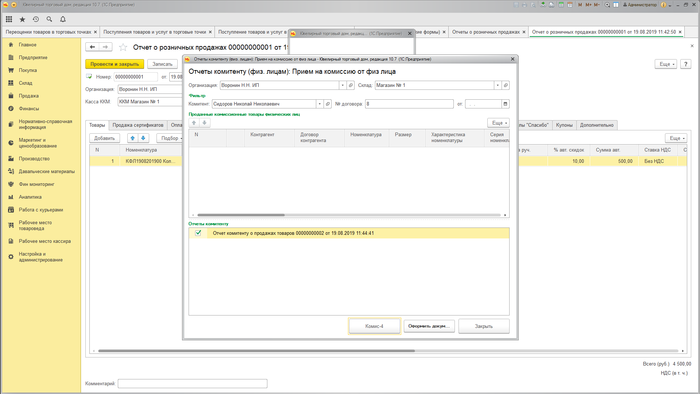Open Главное section in sidebar
This screenshot has height=394, width=700.
pos(28,45)
